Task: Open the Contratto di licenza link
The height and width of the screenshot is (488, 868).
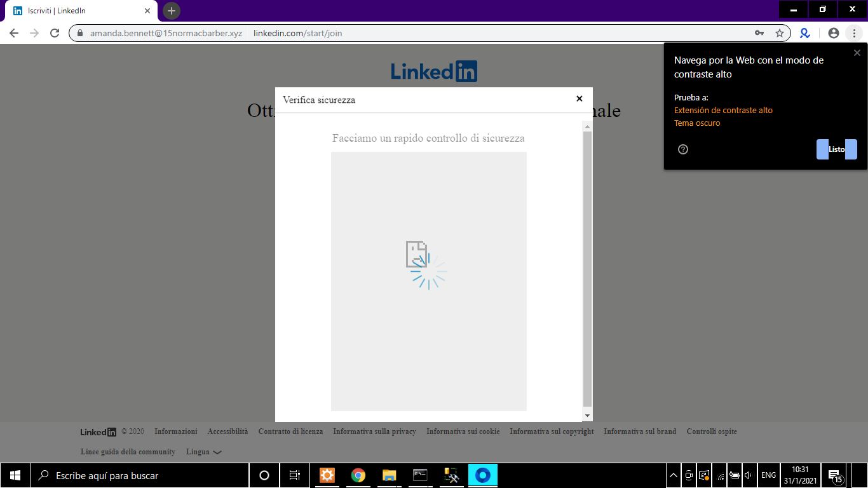Action: tap(290, 431)
